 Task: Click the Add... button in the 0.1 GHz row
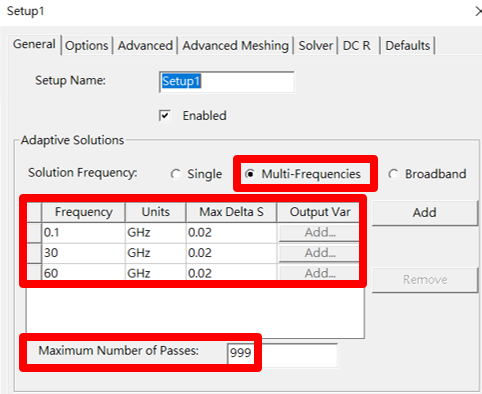[x=319, y=232]
